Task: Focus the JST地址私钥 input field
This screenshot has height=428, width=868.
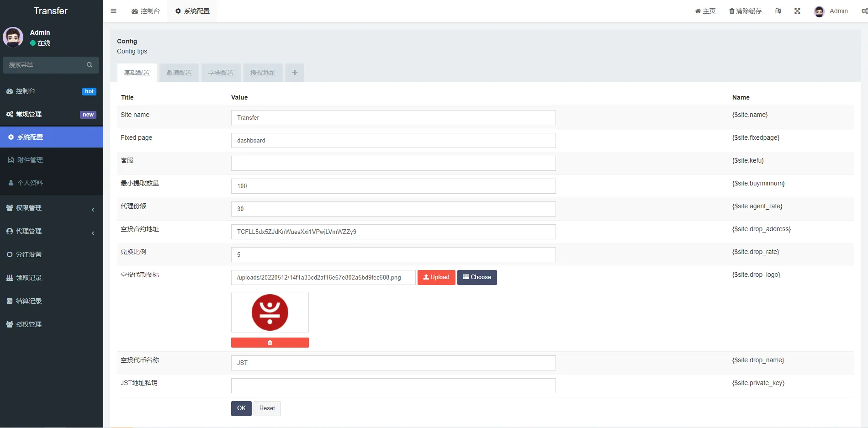Action: coord(393,386)
